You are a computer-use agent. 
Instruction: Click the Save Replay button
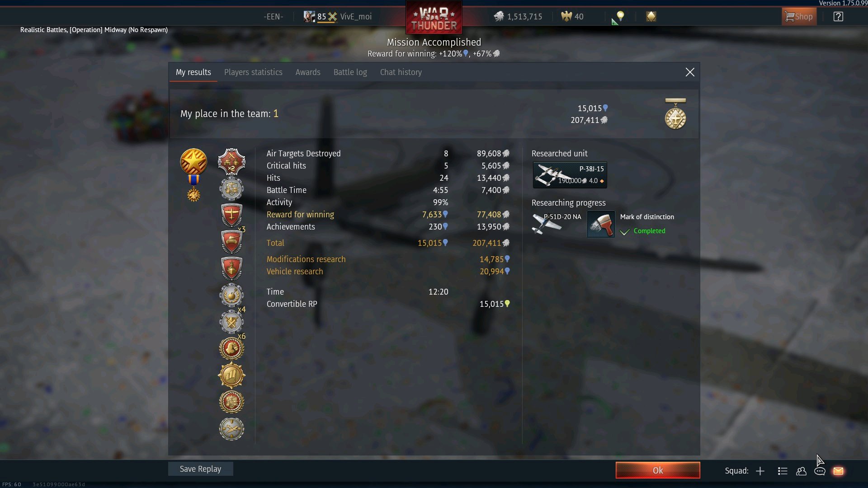tap(201, 469)
